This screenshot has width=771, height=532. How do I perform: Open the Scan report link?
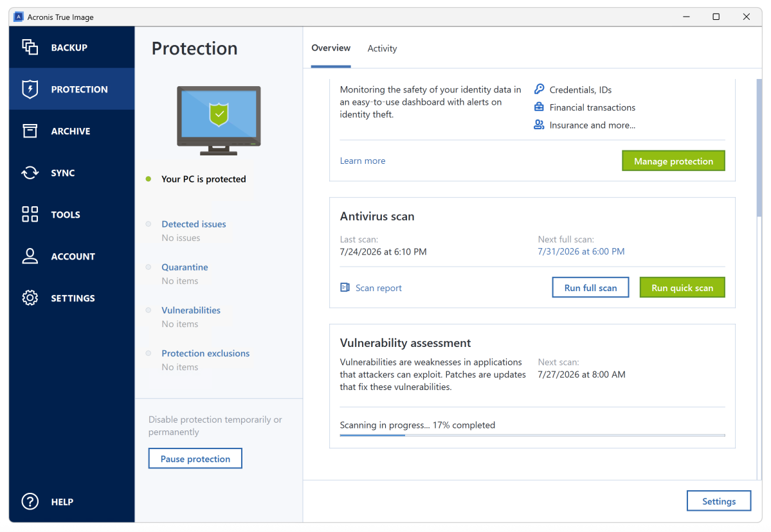pyautogui.click(x=378, y=288)
